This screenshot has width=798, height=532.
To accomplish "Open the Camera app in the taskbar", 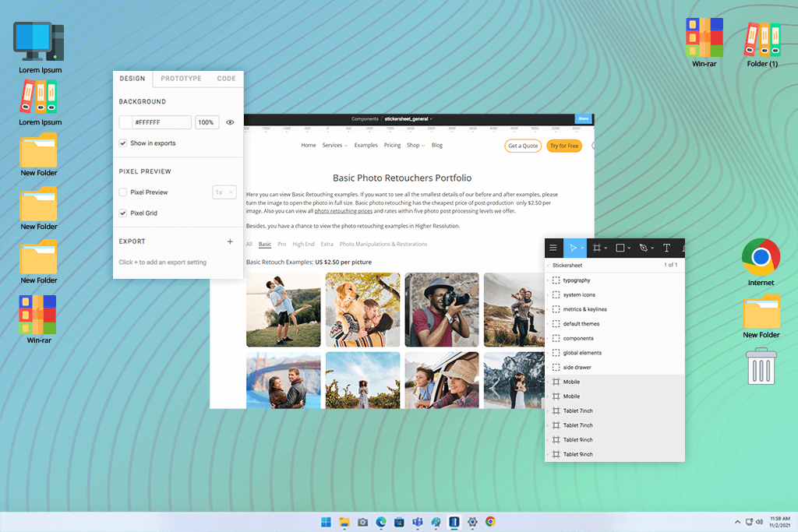I will (363, 522).
